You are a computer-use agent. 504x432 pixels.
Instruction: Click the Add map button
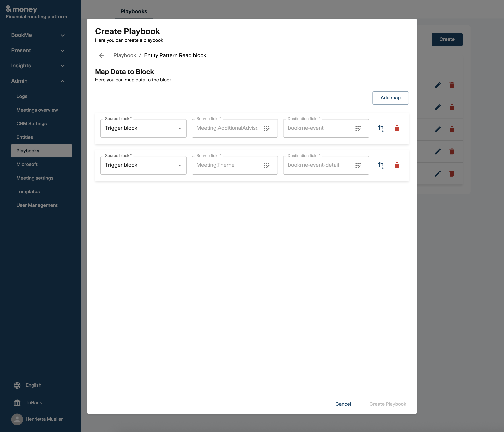[390, 98]
